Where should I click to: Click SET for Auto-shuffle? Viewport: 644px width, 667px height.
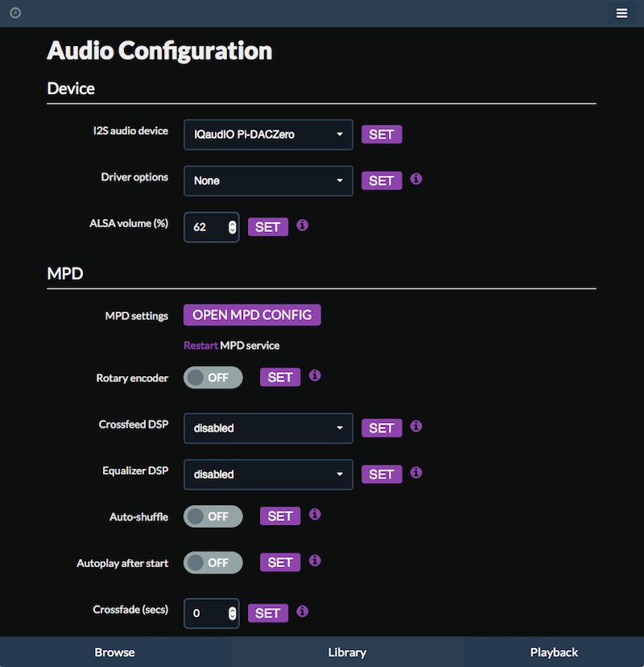point(280,516)
